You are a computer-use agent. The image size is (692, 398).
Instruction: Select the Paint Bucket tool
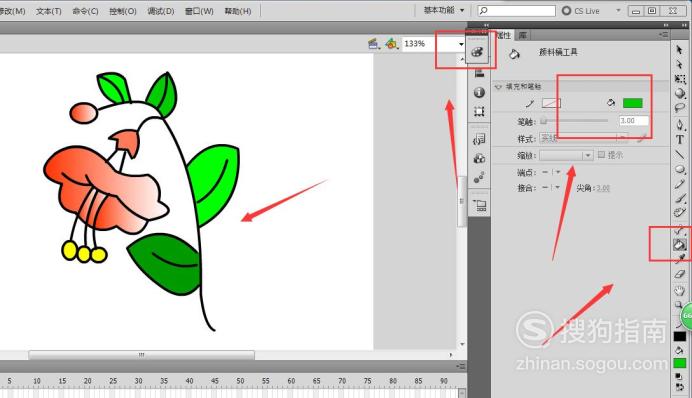coord(680,244)
